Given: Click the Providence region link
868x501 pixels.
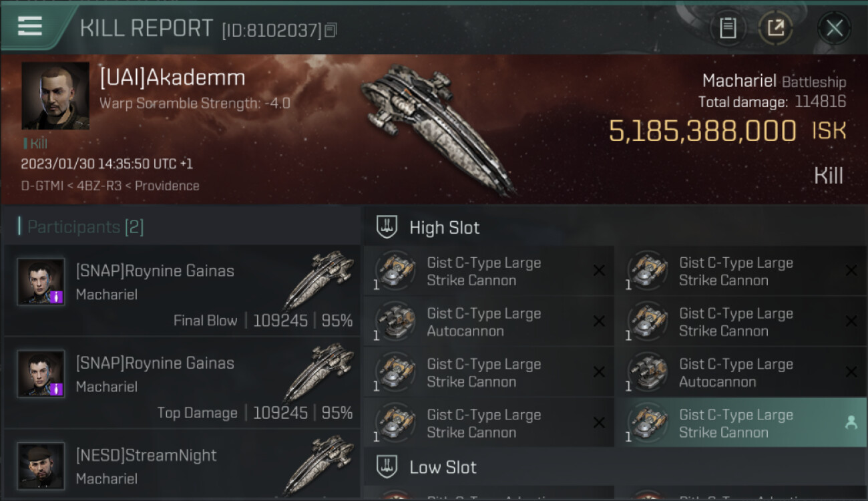Looking at the screenshot, I should [x=167, y=186].
